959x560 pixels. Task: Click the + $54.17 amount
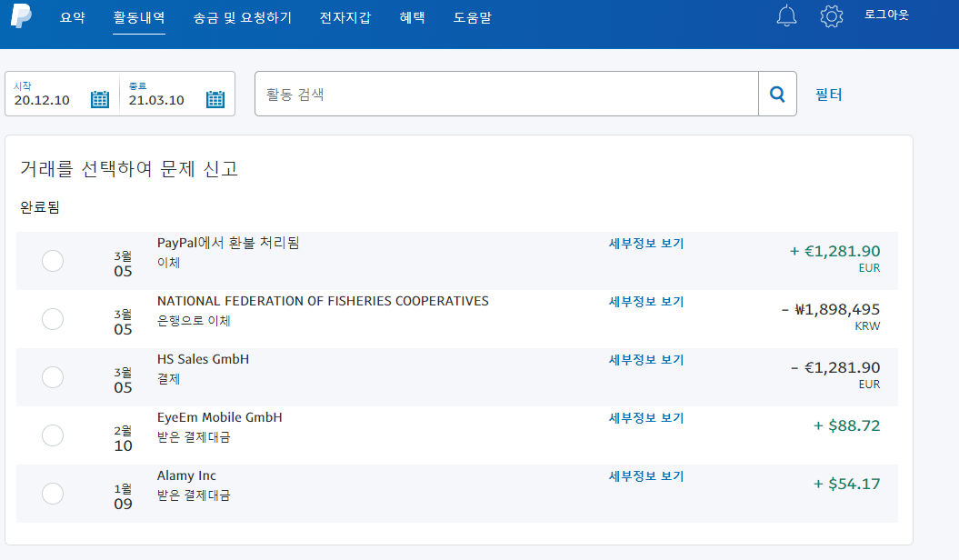tap(846, 484)
